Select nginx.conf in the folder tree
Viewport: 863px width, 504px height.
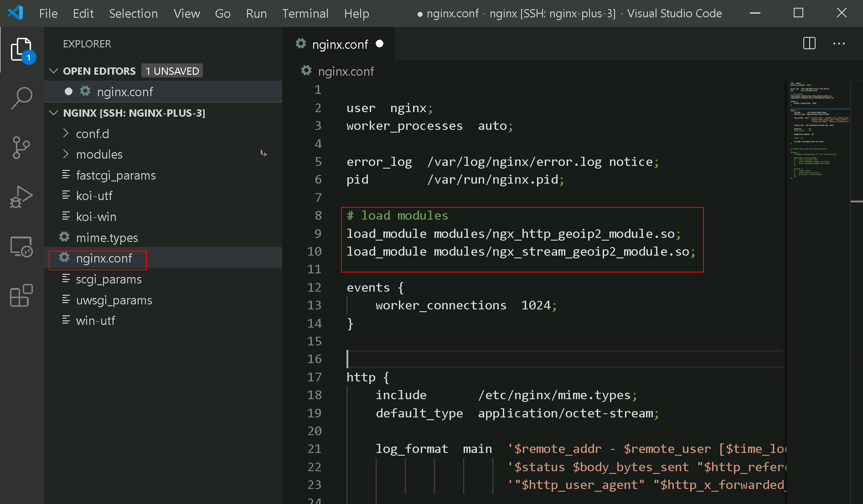(163, 258)
